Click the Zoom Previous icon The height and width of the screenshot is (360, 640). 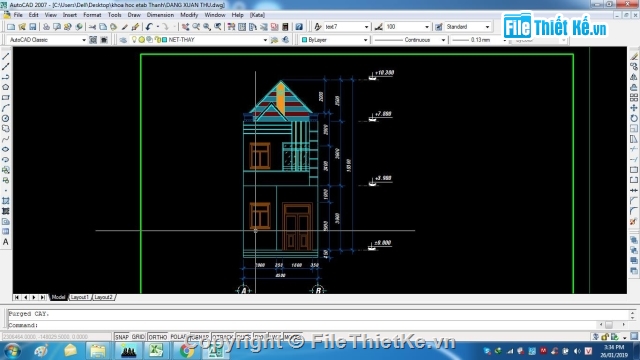[x=218, y=27]
